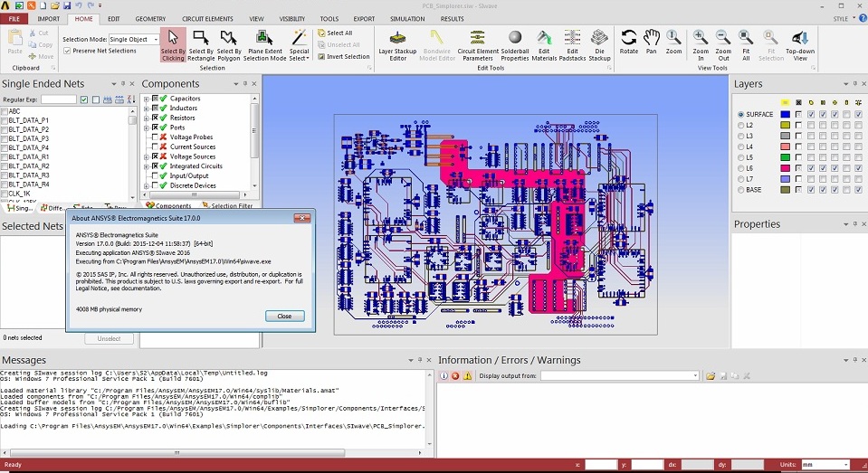Select the Pan tool

[652, 42]
